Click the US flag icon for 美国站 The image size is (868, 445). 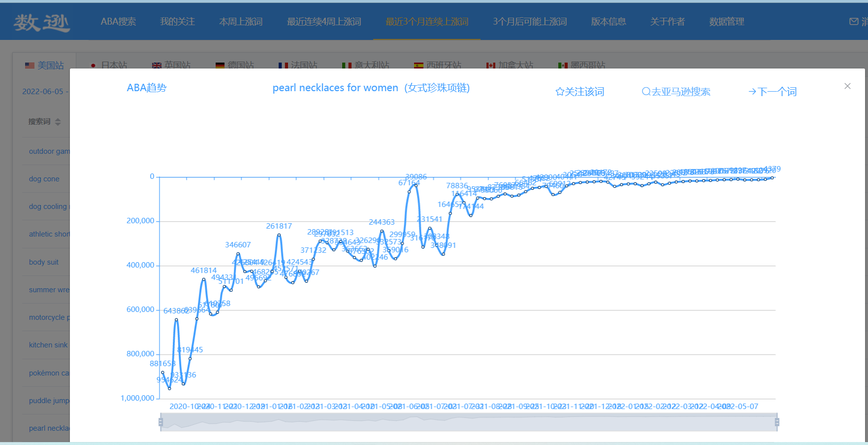30,66
